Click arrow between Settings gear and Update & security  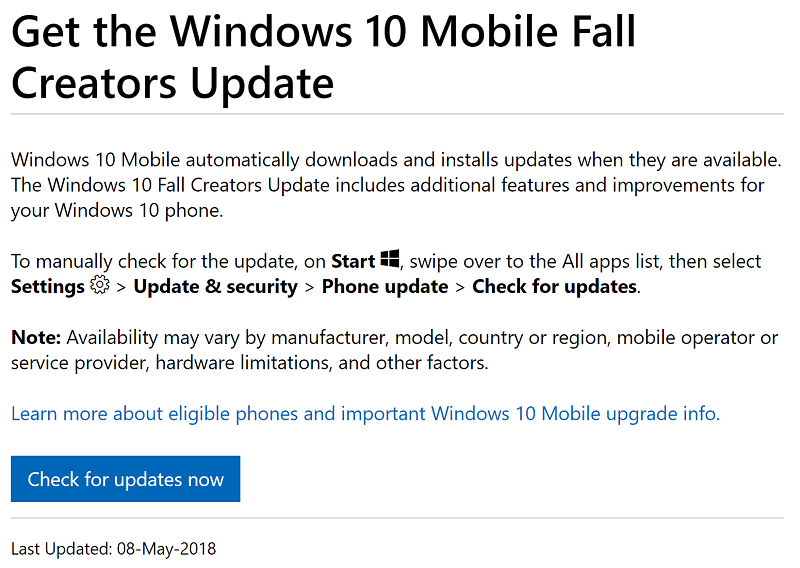pos(121,287)
